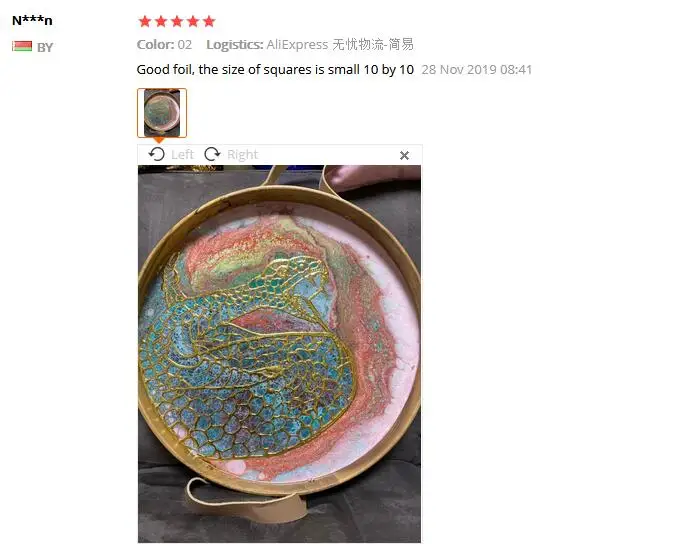Click the rotate Right arrow icon
The height and width of the screenshot is (546, 697).
coord(212,154)
